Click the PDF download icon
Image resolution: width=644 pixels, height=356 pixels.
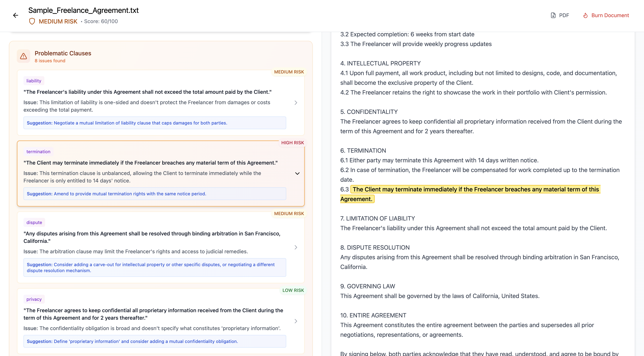tap(553, 15)
